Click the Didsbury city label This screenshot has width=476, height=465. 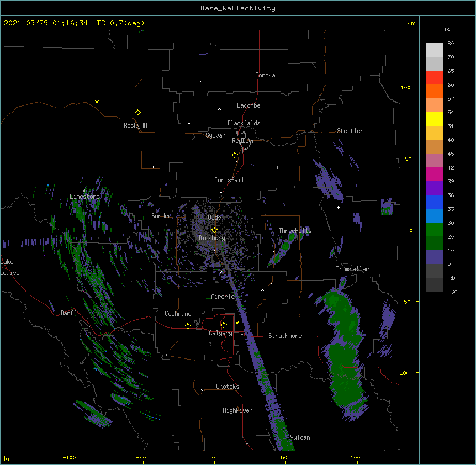(x=212, y=238)
